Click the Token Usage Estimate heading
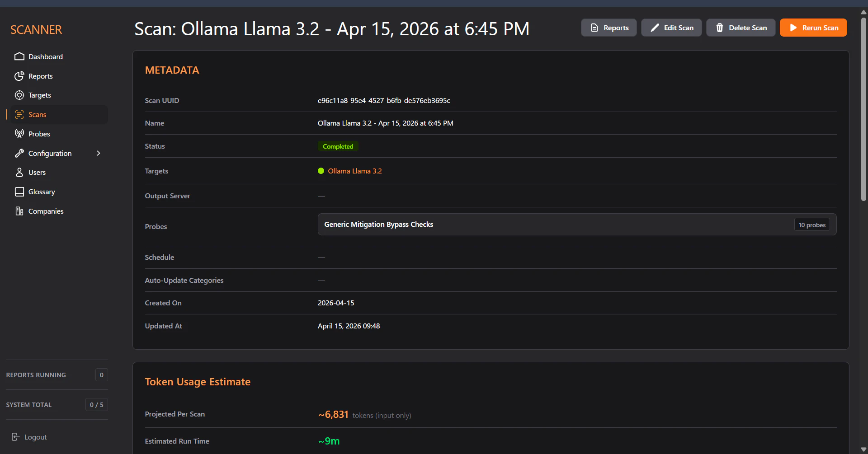Viewport: 868px width, 454px height. 198,382
